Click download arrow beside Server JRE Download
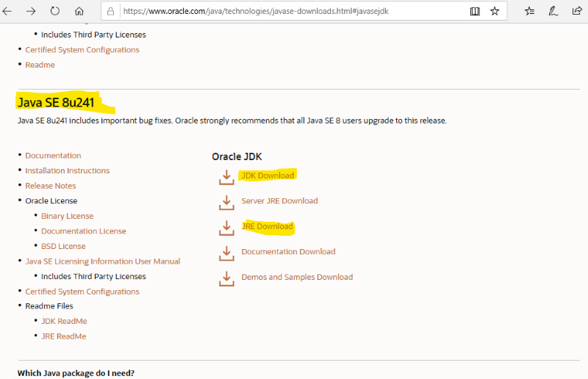 226,202
